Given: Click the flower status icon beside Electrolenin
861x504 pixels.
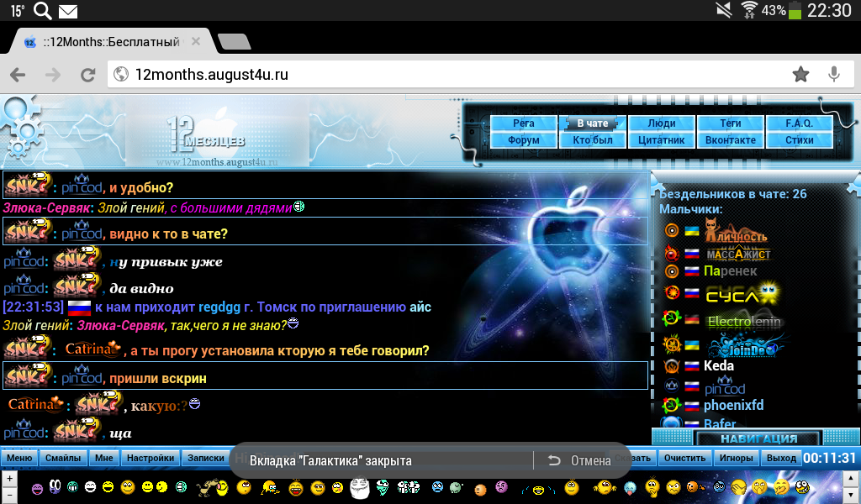Looking at the screenshot, I should pos(672,318).
